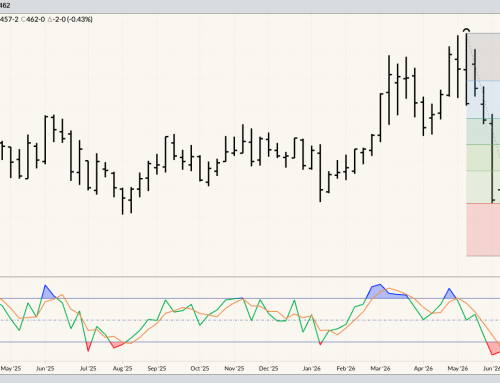Click the May '25 date label
The height and width of the screenshot is (383, 500).
11,368
